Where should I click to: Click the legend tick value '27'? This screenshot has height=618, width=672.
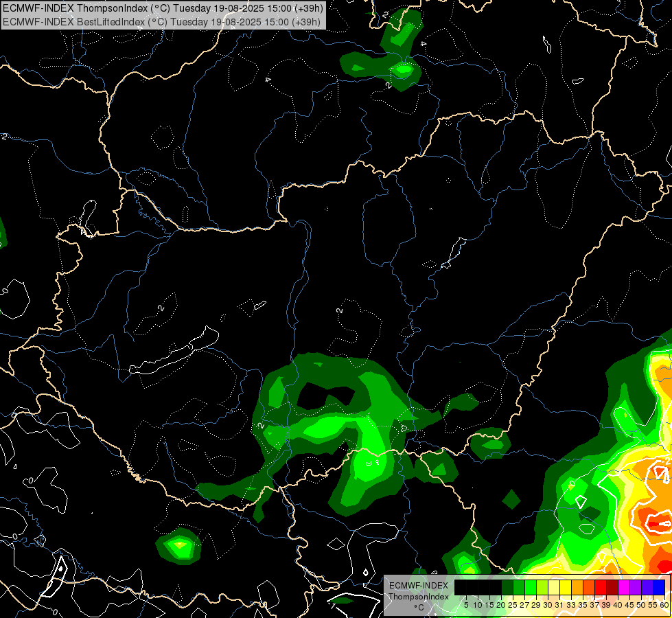tap(524, 605)
